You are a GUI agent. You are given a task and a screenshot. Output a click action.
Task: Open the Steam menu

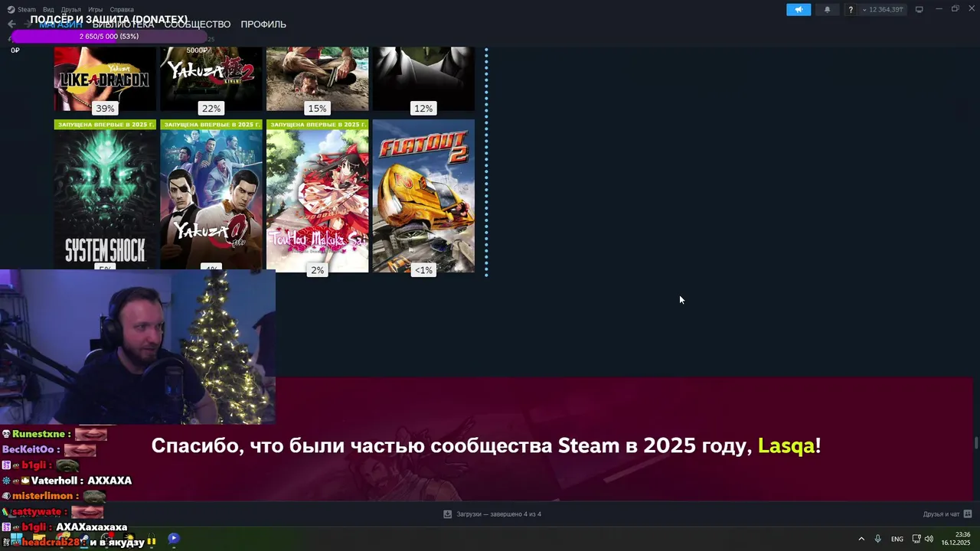point(21,10)
